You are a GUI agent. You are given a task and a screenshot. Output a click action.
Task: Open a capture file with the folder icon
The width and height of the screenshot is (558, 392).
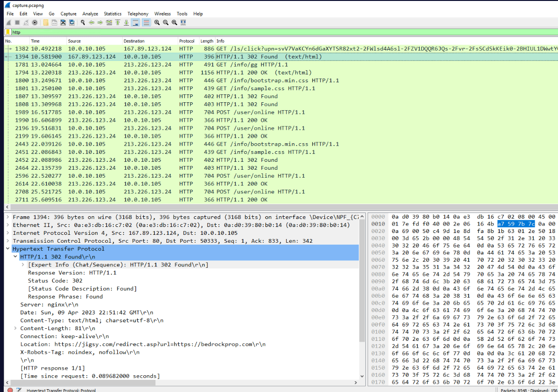[46, 22]
